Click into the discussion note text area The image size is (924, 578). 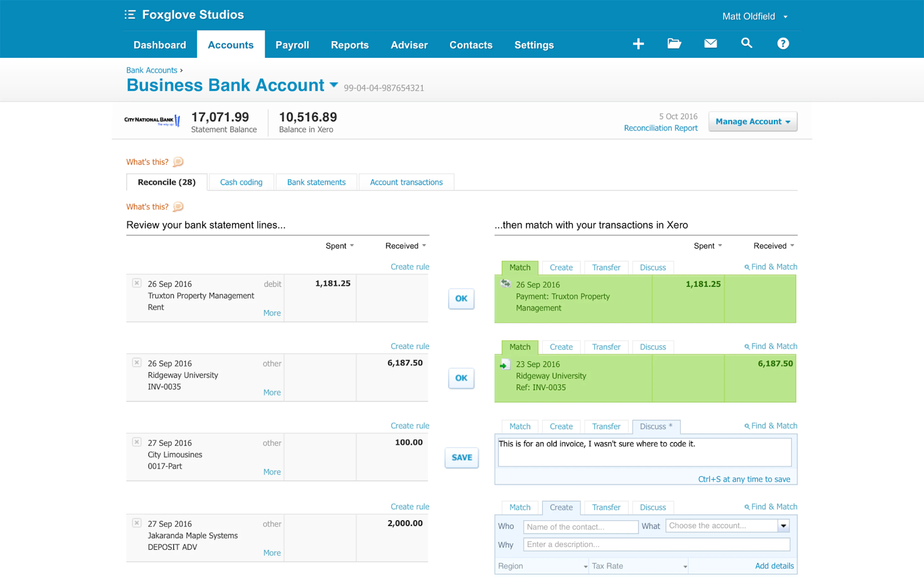644,452
